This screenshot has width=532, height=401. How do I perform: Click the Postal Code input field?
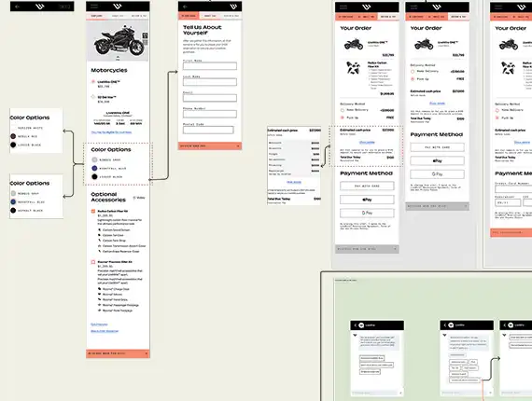coord(208,130)
